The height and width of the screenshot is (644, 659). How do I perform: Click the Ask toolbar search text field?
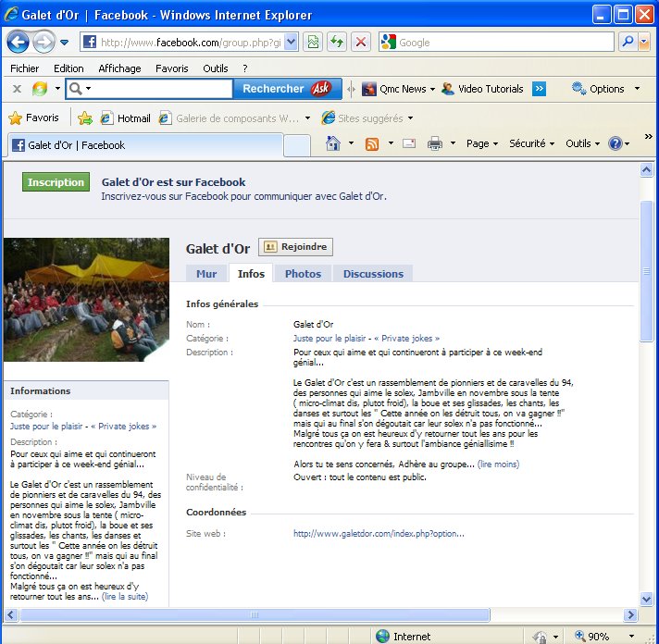click(162, 89)
